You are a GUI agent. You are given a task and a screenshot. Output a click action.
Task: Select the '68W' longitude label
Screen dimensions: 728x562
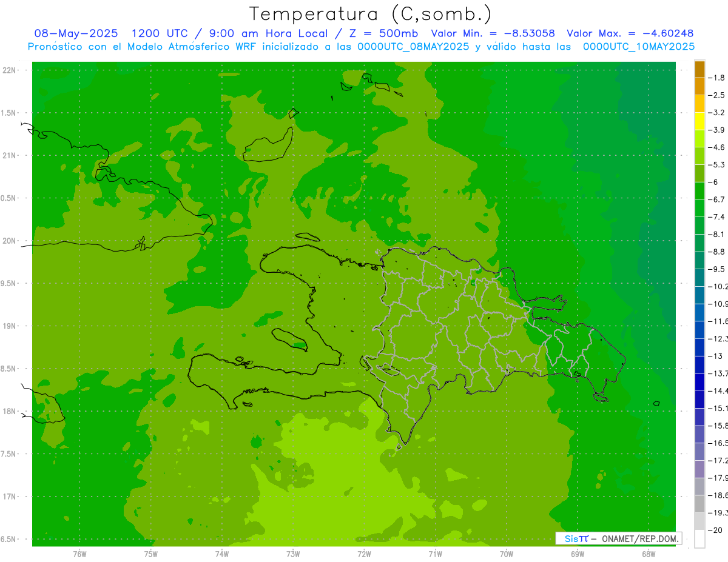pos(649,554)
